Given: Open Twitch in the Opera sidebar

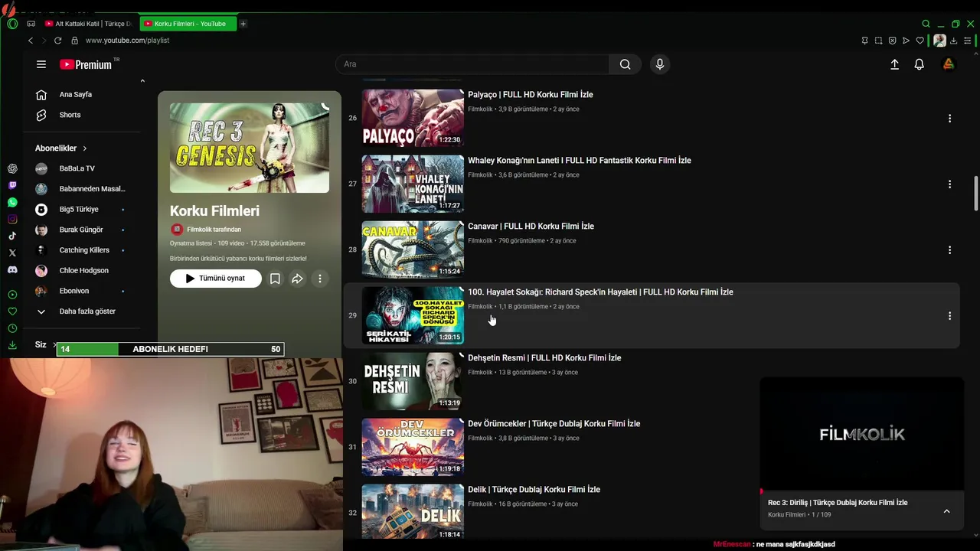Looking at the screenshot, I should point(12,185).
